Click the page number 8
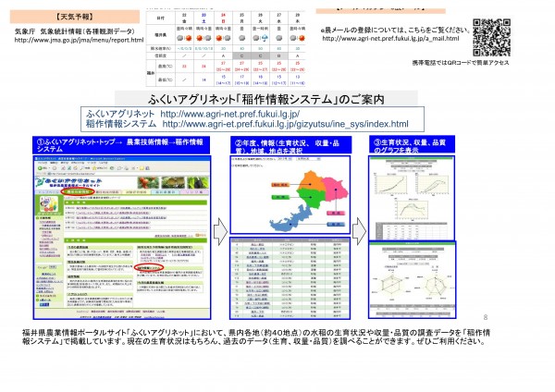The image size is (555, 392). tap(486, 317)
